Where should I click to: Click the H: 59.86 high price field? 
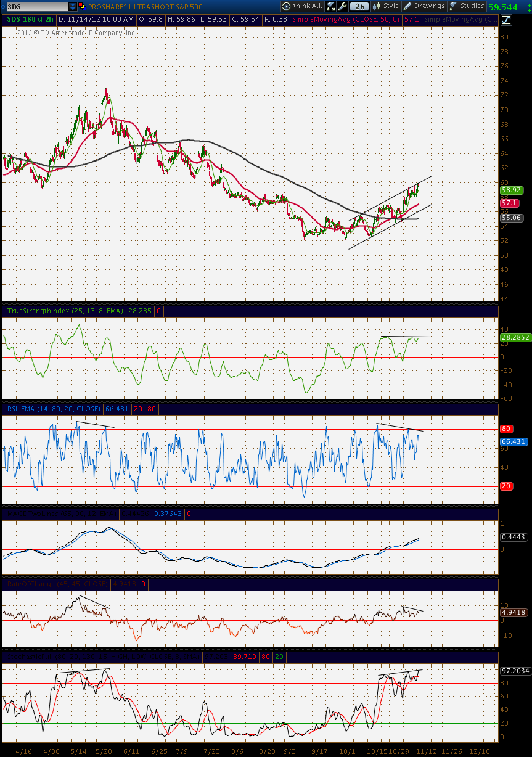click(181, 20)
